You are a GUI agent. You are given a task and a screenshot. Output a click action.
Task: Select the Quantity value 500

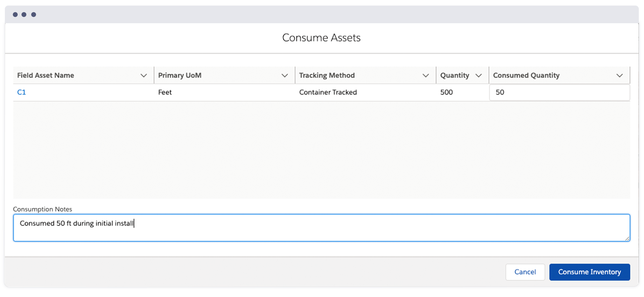[446, 92]
